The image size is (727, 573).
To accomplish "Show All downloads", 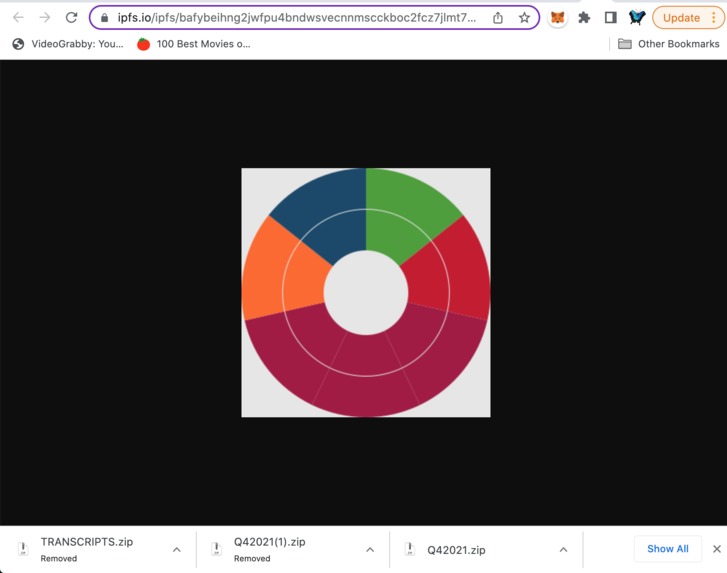I will (x=668, y=549).
